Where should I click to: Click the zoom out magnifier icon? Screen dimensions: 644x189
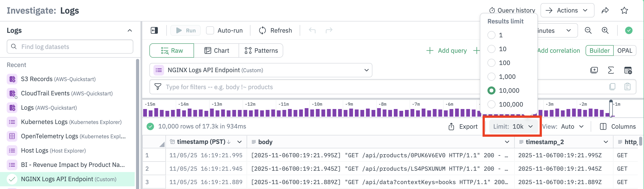(588, 31)
